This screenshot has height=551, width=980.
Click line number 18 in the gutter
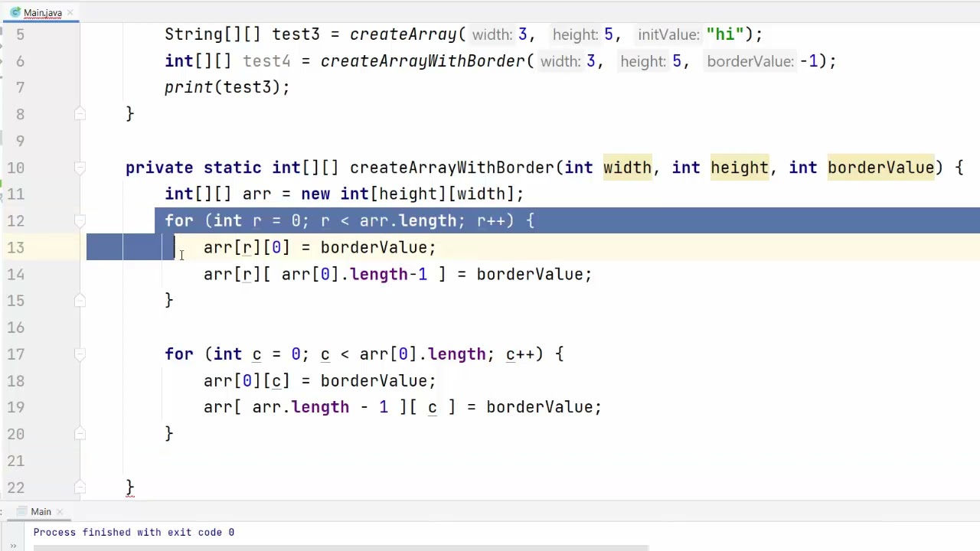[x=16, y=381]
